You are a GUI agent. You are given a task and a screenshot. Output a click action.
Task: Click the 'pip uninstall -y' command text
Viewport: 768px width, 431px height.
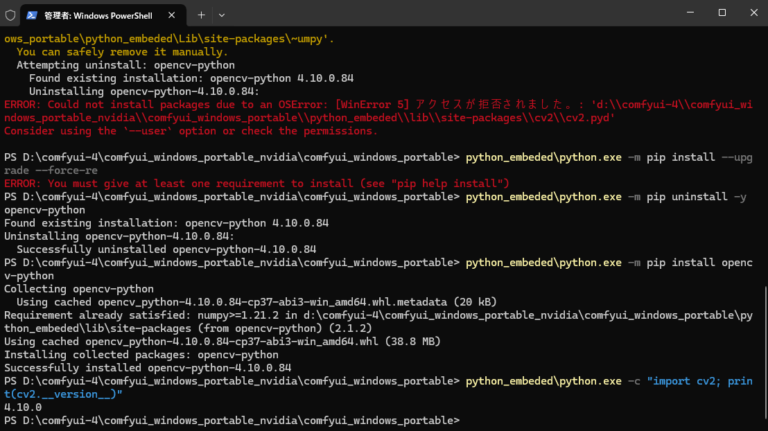[x=696, y=197]
